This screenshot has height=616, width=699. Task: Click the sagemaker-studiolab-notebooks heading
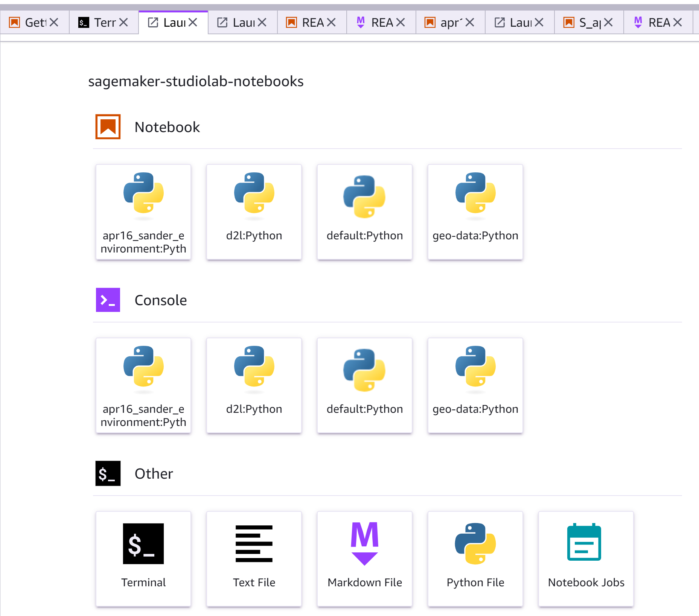click(x=196, y=81)
